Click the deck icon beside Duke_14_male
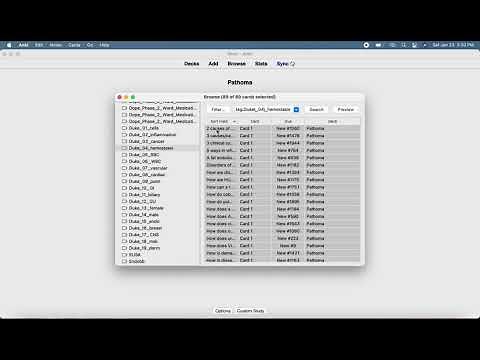The width and height of the screenshot is (480, 360). click(x=124, y=215)
